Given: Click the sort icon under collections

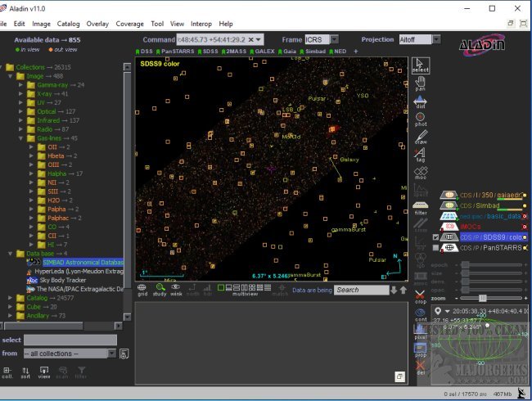Looking at the screenshot, I should pyautogui.click(x=25, y=372).
